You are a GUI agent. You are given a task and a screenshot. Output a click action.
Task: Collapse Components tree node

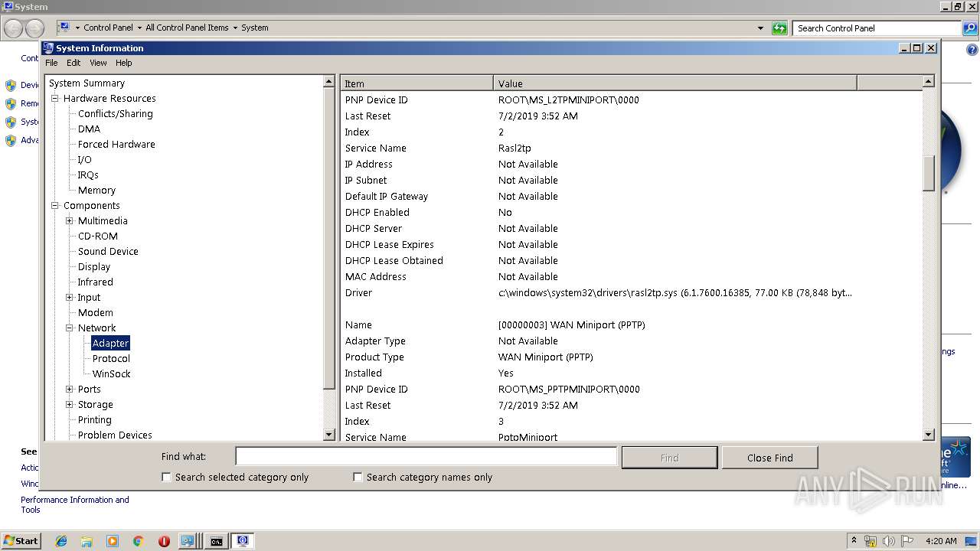point(55,206)
